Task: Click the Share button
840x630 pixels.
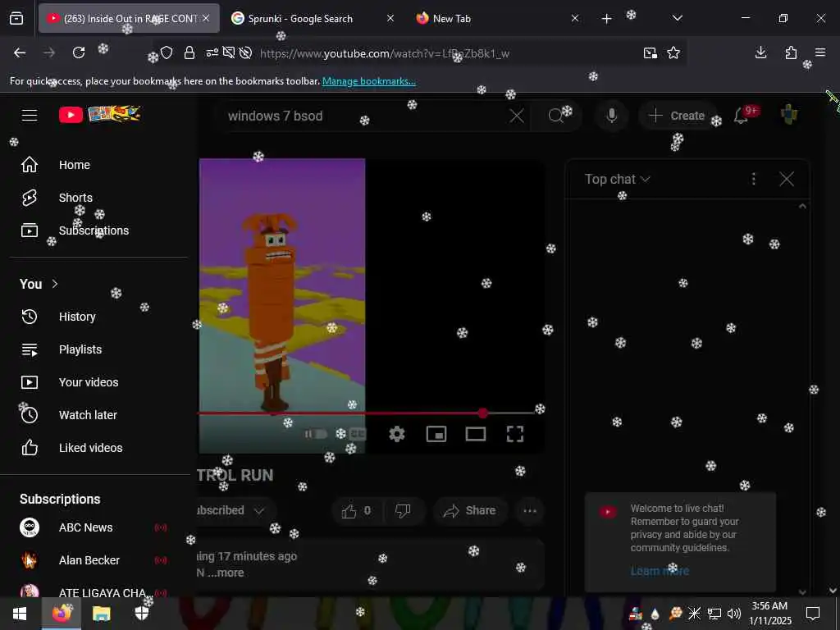Action: [x=469, y=510]
